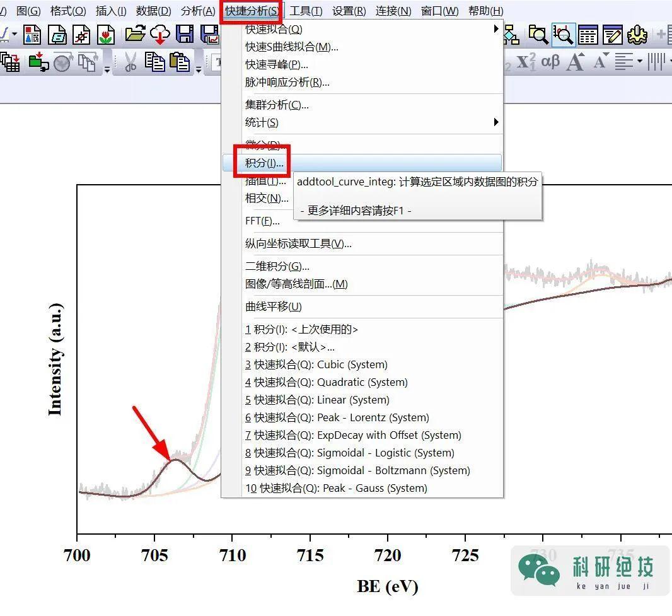Open the 快速拟合(Q) submenu arrow
Image resolution: width=672 pixels, height=616 pixels.
coord(495,28)
